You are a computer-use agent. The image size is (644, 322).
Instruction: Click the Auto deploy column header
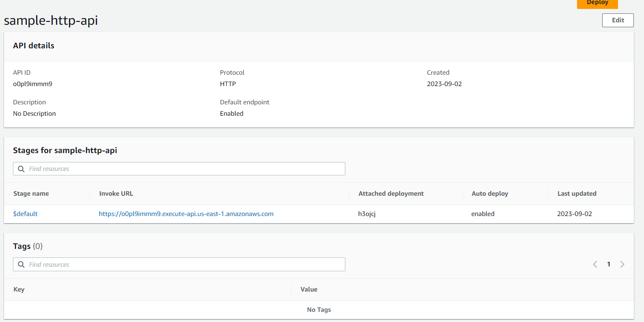[490, 194]
